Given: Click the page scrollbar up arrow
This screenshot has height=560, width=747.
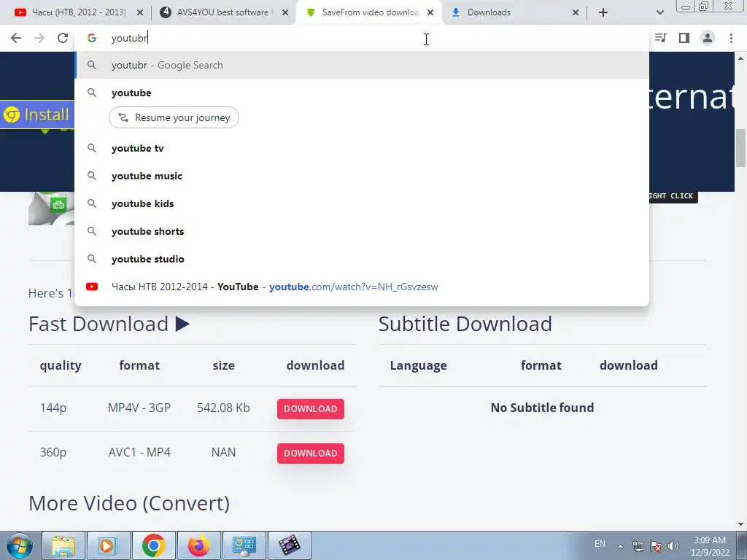Looking at the screenshot, I should point(741,58).
